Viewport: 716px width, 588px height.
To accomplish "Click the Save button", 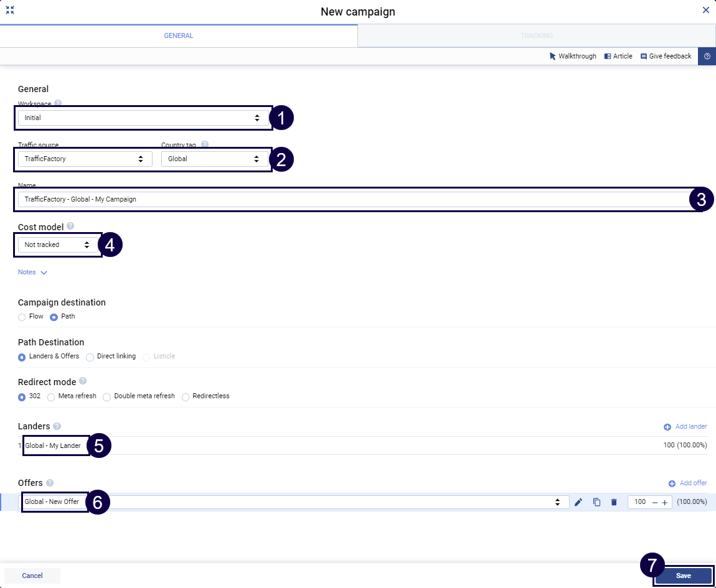I will (683, 576).
